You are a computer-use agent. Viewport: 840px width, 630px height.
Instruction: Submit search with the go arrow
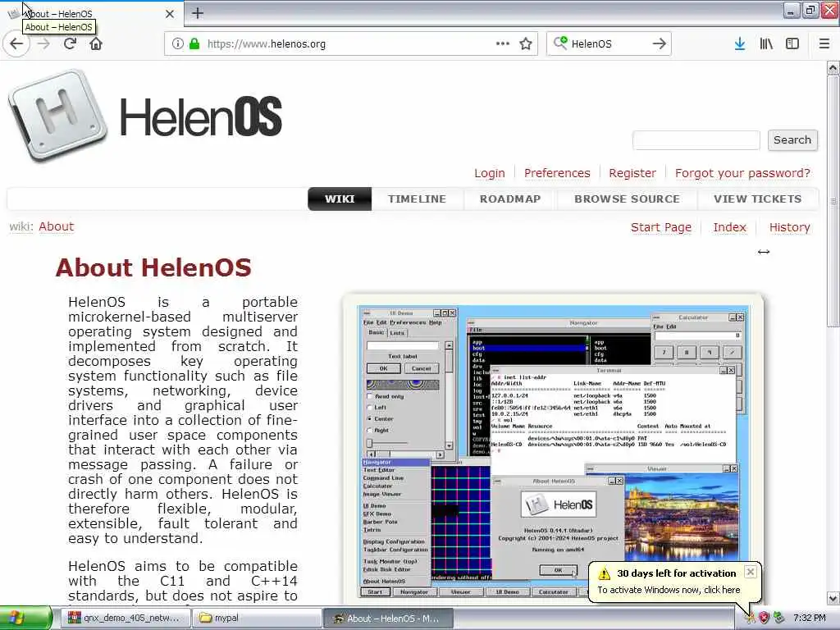point(660,44)
